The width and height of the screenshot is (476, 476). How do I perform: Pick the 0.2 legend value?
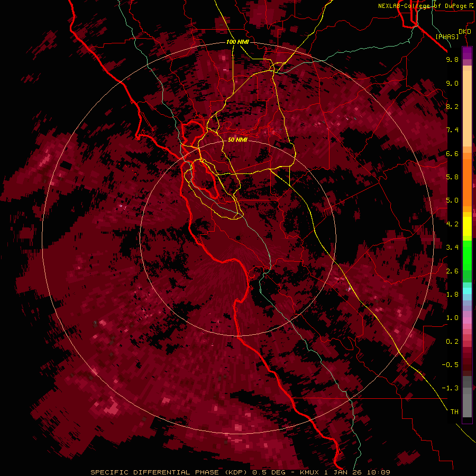[452, 342]
